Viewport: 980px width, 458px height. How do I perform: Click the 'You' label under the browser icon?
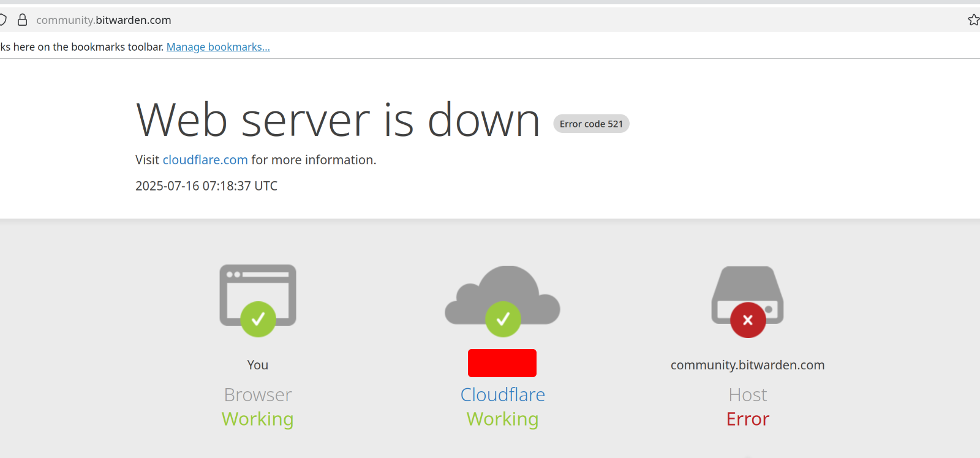coord(258,365)
